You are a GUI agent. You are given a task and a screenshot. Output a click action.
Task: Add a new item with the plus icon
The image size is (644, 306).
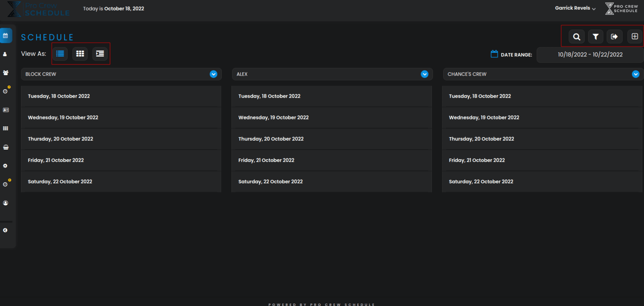(x=635, y=37)
